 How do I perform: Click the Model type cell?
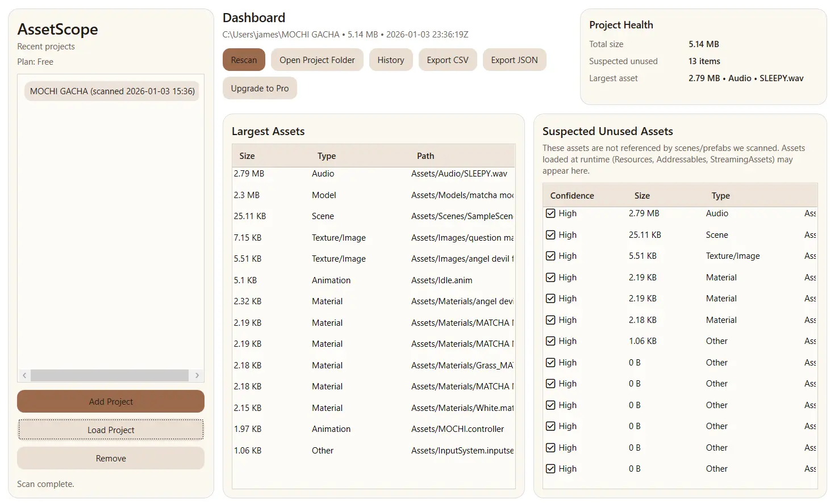324,195
